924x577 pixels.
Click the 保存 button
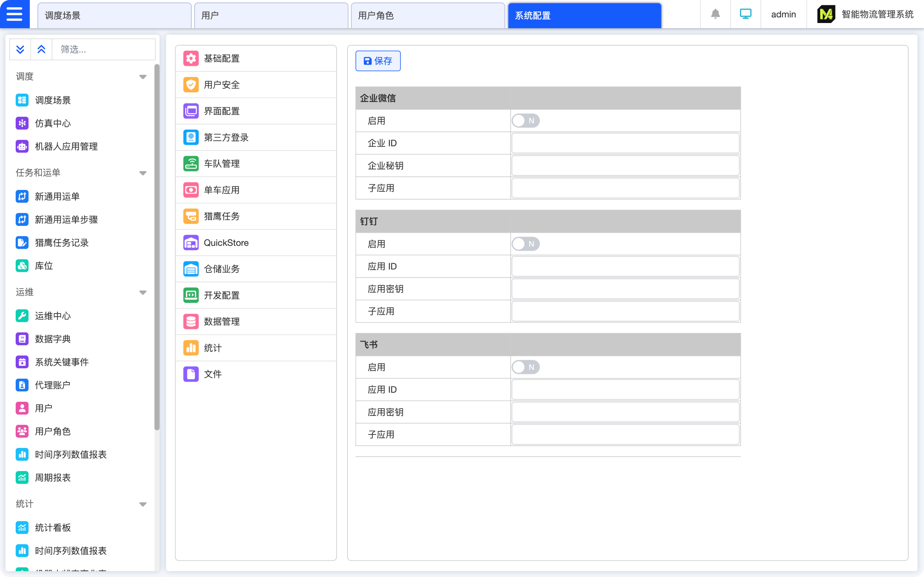(378, 61)
